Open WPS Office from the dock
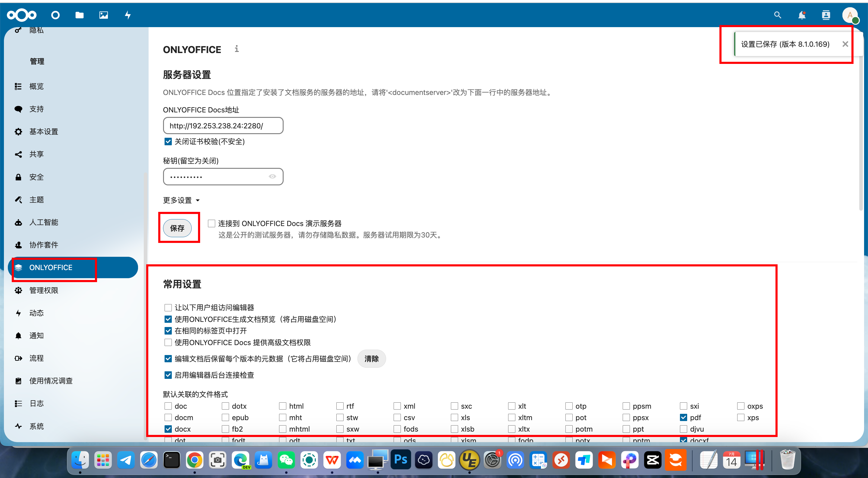Screen dimensions: 868x478 [332, 460]
